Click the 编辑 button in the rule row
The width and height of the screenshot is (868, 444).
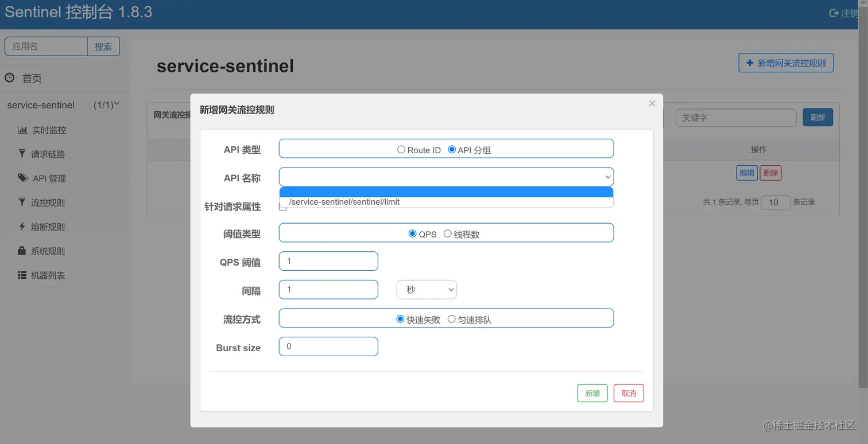click(x=747, y=173)
